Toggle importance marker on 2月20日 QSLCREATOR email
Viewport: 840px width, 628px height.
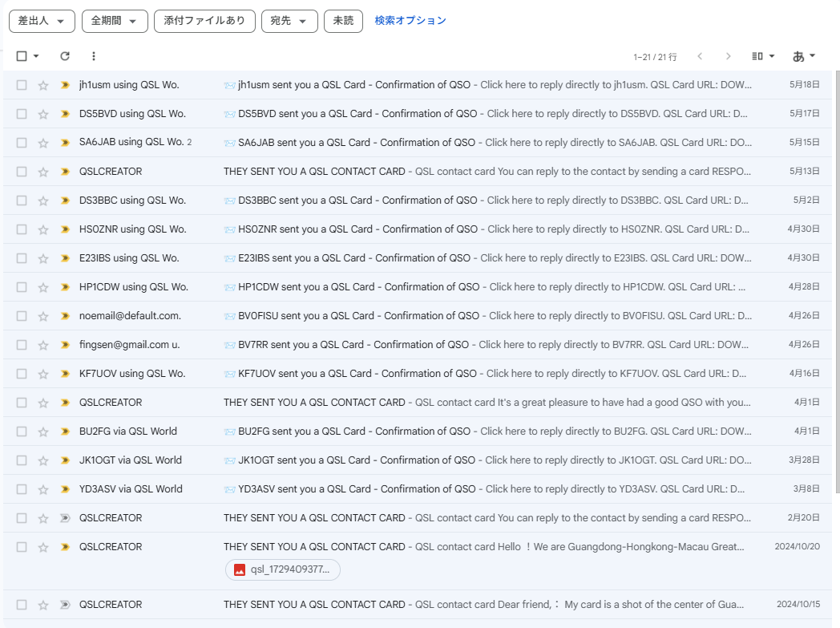click(65, 518)
